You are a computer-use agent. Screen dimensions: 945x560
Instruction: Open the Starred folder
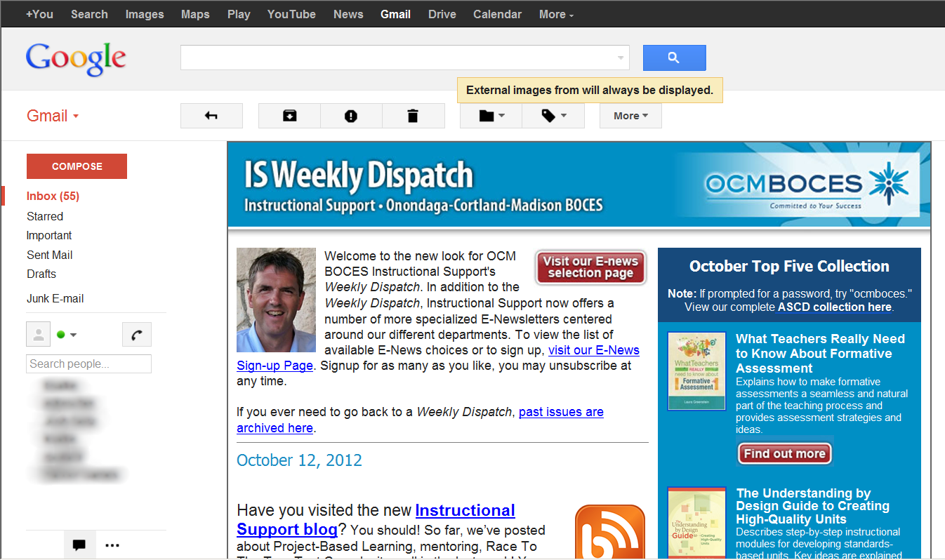(x=45, y=216)
